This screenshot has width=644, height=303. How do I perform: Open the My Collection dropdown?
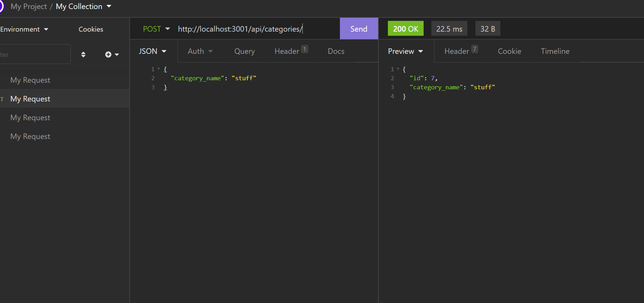tap(83, 6)
